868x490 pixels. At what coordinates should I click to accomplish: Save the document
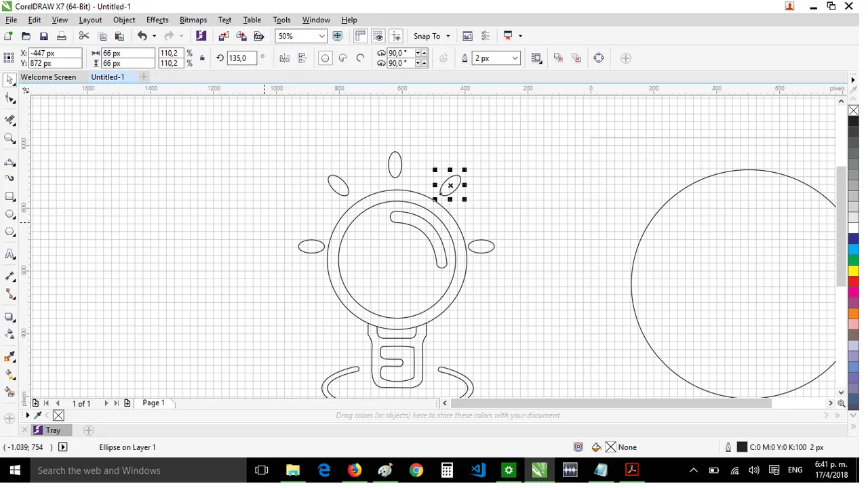pos(43,36)
